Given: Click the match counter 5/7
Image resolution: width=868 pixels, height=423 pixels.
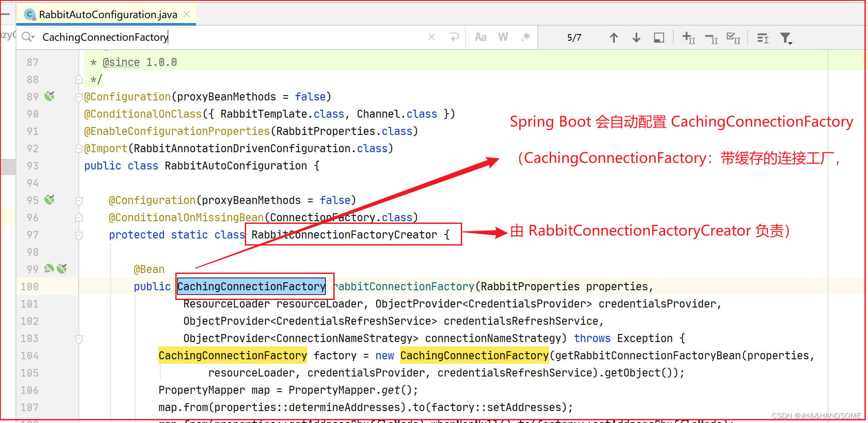Looking at the screenshot, I should click(x=574, y=38).
